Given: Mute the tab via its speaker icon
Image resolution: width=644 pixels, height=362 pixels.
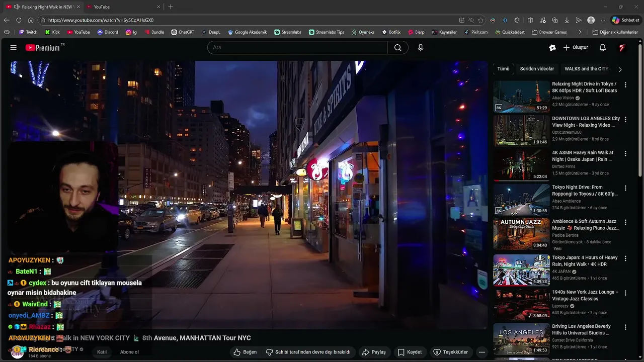Looking at the screenshot, I should point(17,7).
